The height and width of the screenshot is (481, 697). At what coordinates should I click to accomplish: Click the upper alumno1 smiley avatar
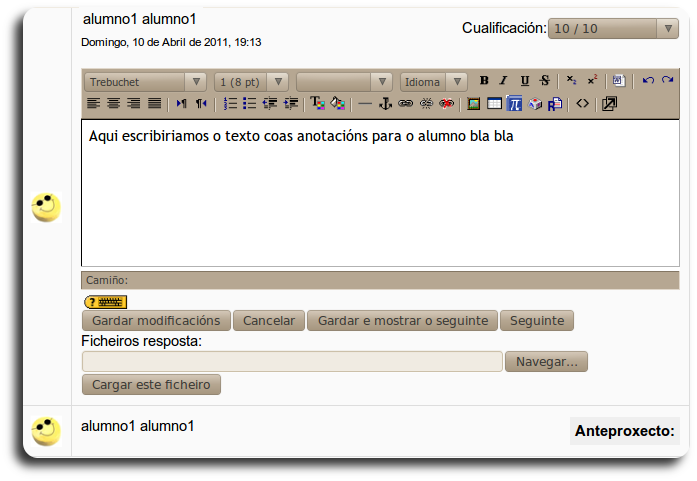pyautogui.click(x=46, y=207)
